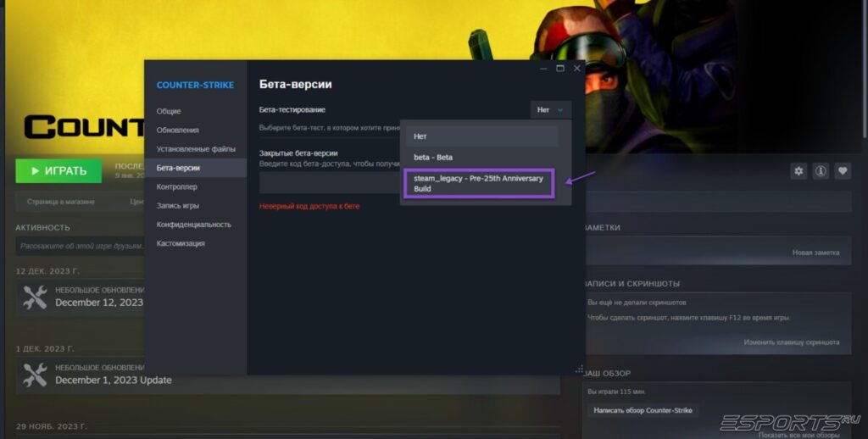The height and width of the screenshot is (439, 868).
Task: Open December 12, 2023 update entry
Action: coord(99,303)
